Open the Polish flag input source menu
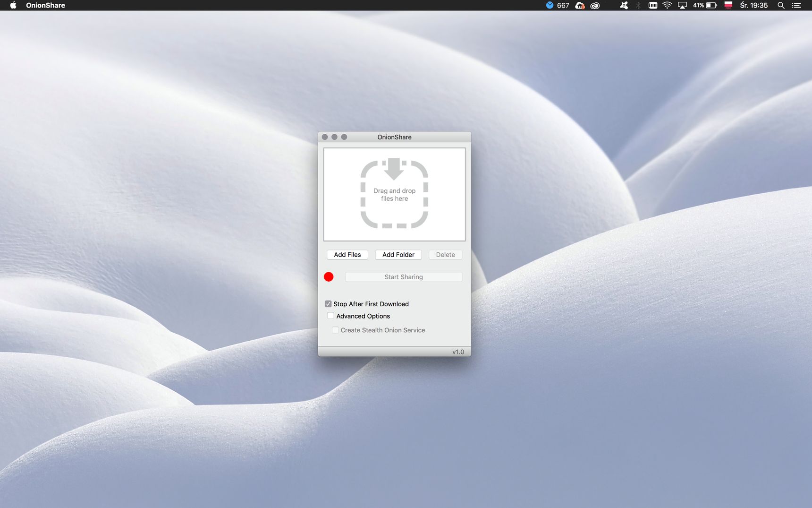The width and height of the screenshot is (812, 508). [x=728, y=5]
